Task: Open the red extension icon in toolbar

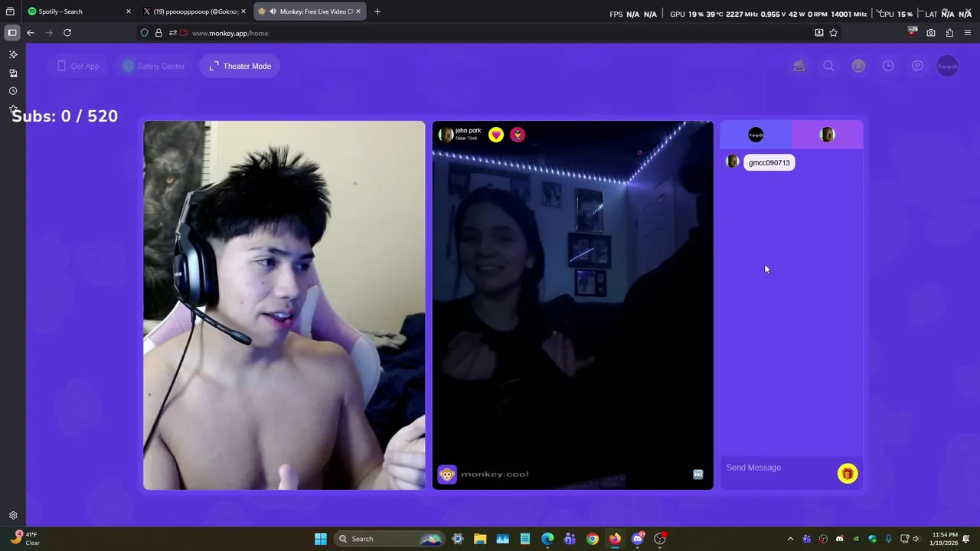Action: [912, 32]
